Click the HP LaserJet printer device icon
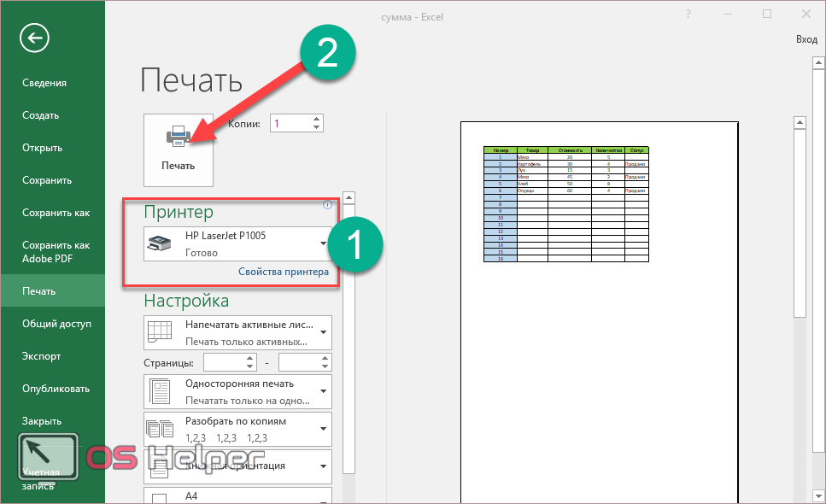826x504 pixels. point(159,243)
